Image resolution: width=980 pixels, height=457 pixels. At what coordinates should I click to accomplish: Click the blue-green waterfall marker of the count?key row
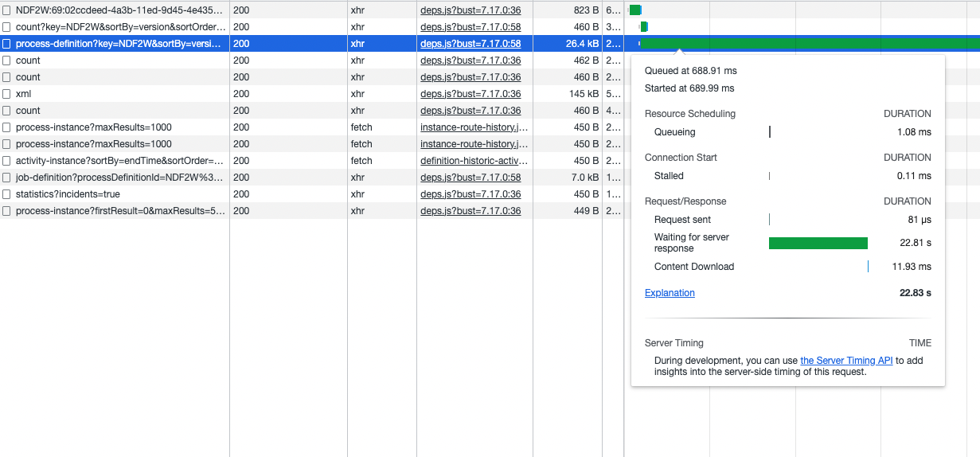point(644,27)
